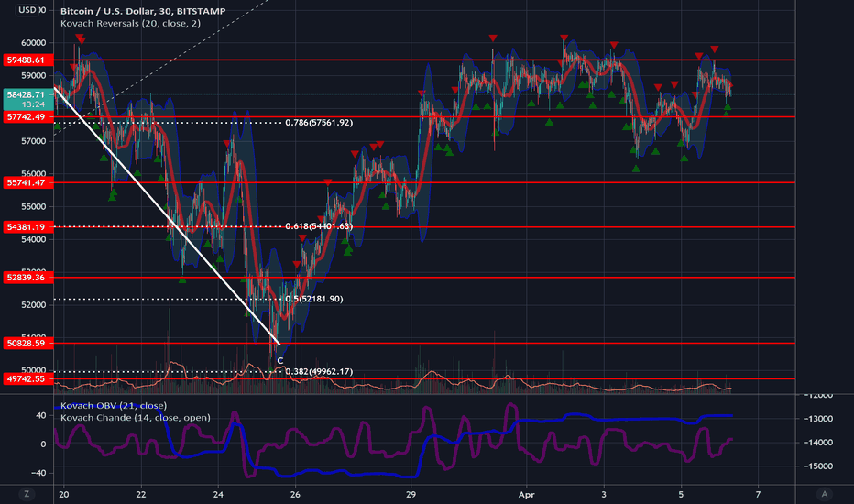Click the 52839.36 red price label
This screenshot has height=504, width=854.
coord(28,278)
